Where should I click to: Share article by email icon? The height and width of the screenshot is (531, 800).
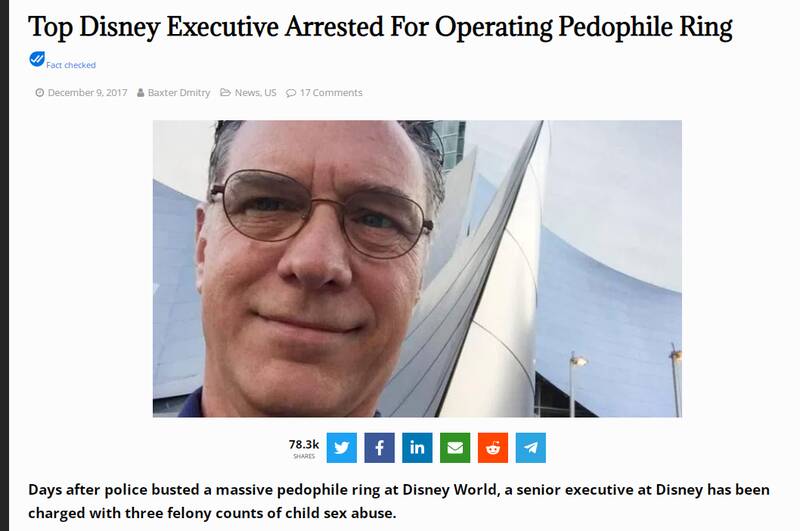tap(455, 448)
